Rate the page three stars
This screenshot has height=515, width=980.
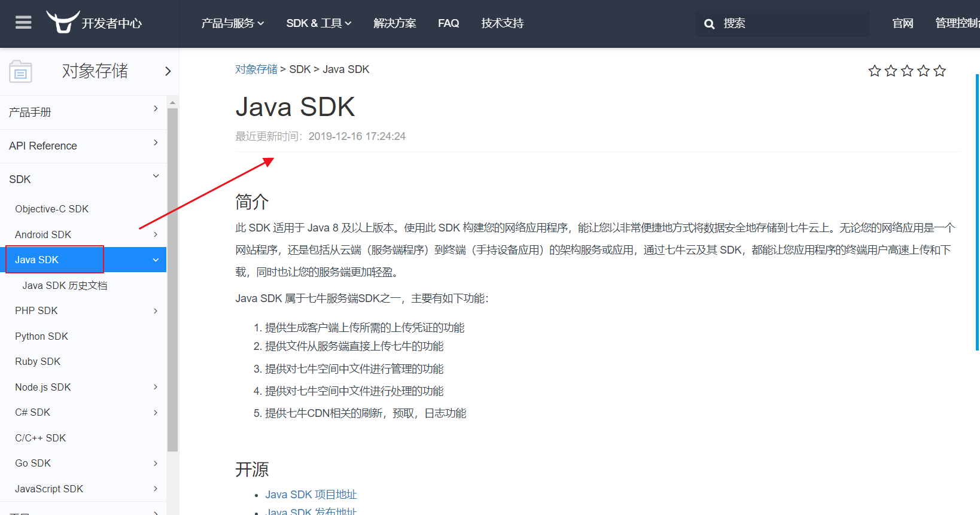coord(907,71)
